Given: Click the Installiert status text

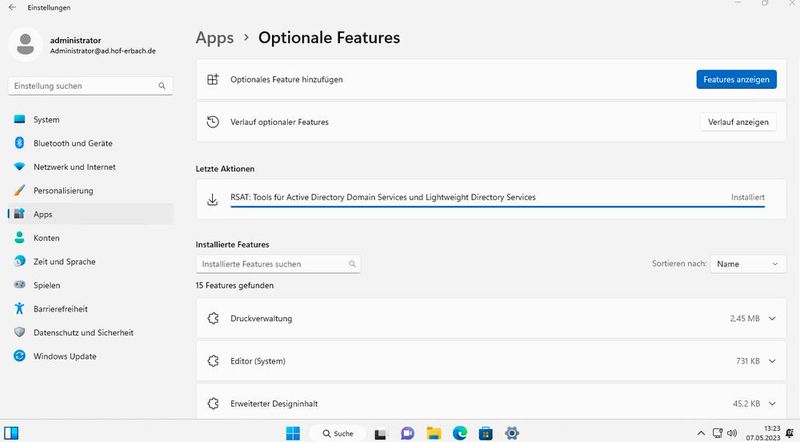Looking at the screenshot, I should (747, 197).
